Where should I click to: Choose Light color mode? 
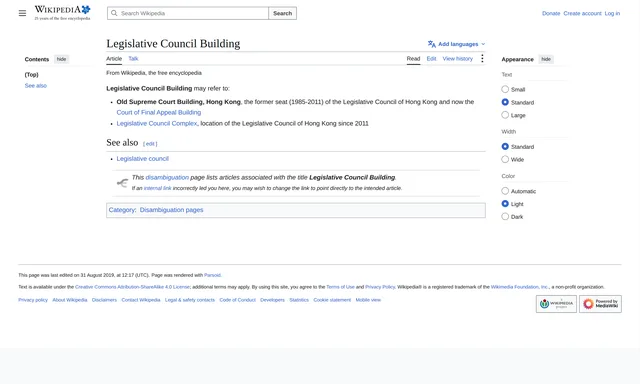(505, 204)
